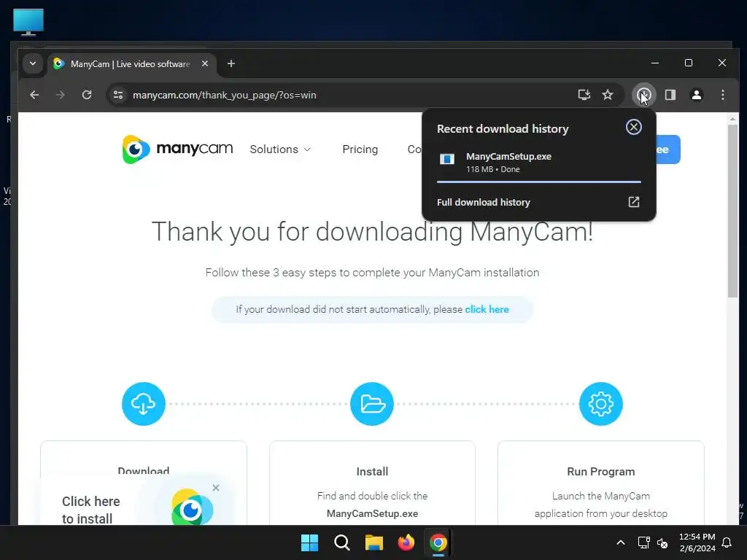The height and width of the screenshot is (560, 747).
Task: Click the ManyCam icon in install popup
Action: 192,507
